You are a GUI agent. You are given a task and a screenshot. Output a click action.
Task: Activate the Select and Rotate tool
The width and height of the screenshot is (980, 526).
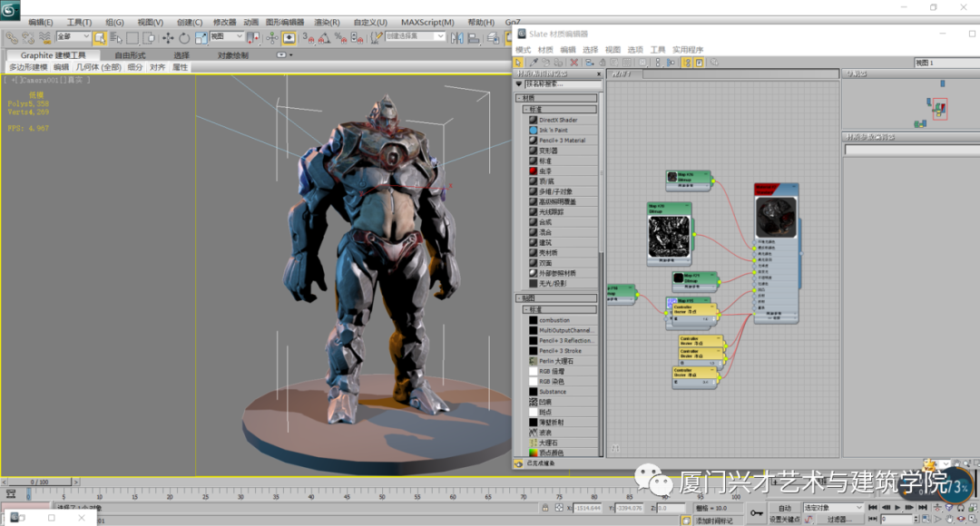click(184, 37)
